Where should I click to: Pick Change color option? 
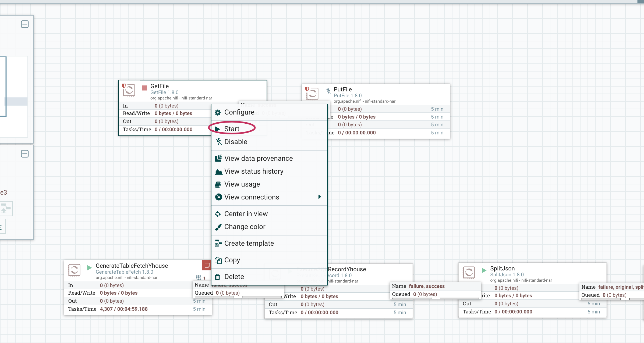[x=269, y=227]
